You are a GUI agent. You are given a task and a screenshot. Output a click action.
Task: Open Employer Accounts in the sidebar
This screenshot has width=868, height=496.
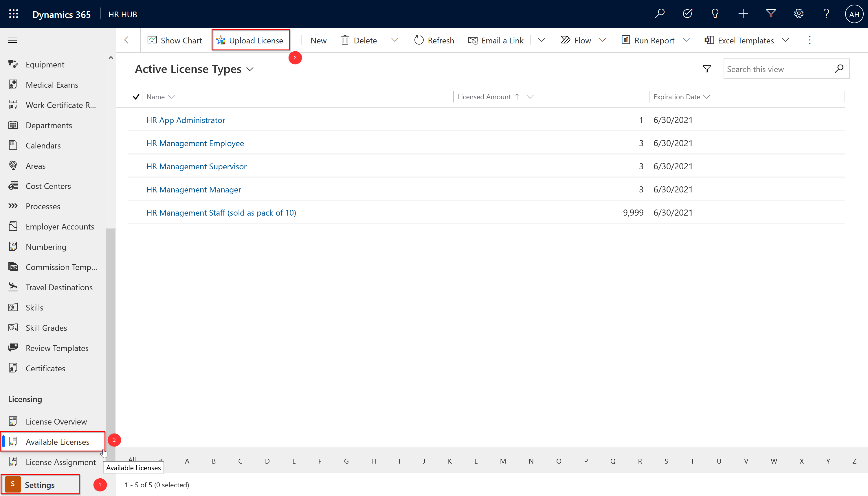coord(53,227)
